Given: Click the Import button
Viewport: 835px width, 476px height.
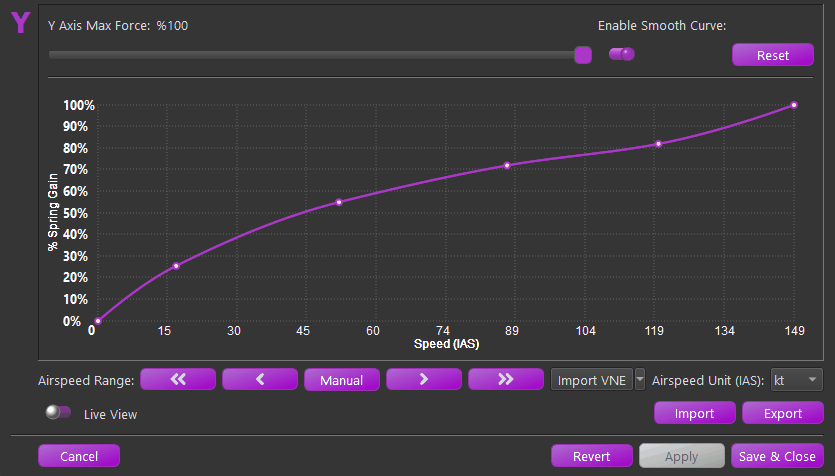Looking at the screenshot, I should (x=695, y=413).
